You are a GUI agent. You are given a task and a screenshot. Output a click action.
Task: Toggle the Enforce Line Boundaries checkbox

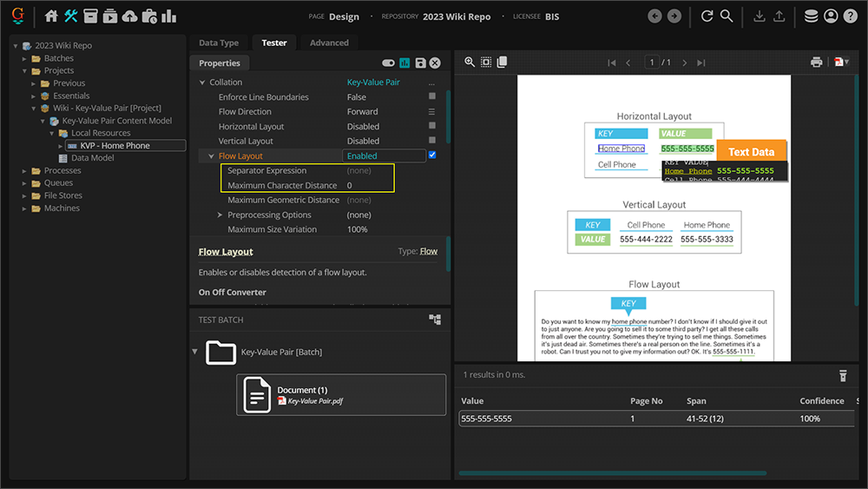pyautogui.click(x=432, y=96)
